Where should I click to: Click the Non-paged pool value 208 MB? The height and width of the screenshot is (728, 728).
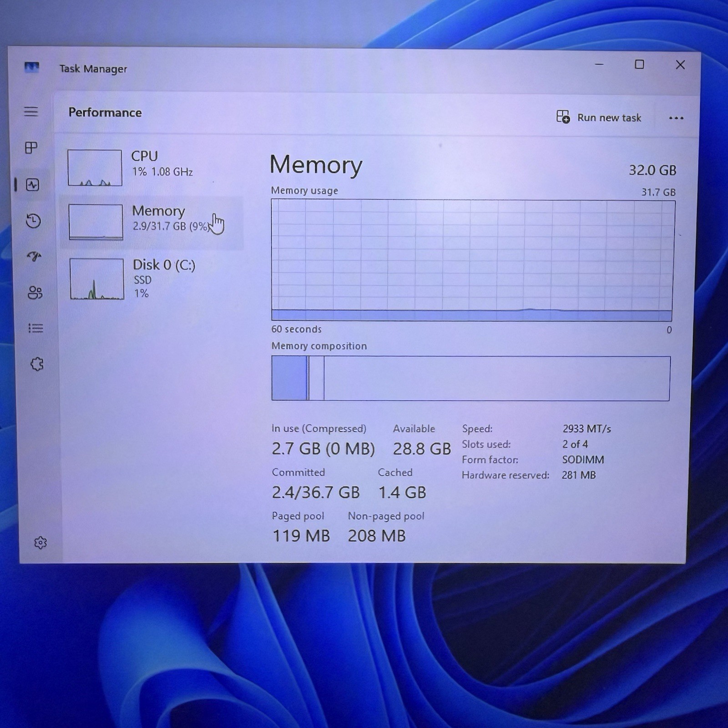point(377,536)
